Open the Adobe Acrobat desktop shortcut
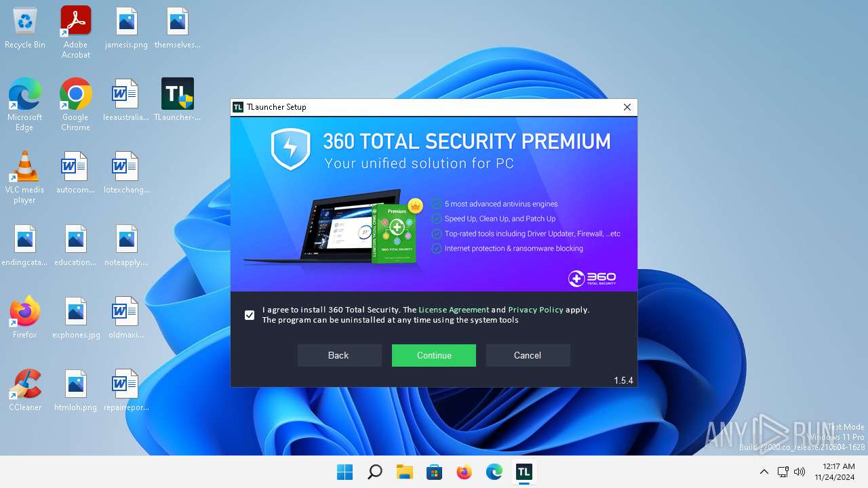Viewport: 868px width, 488px height. 76,33
